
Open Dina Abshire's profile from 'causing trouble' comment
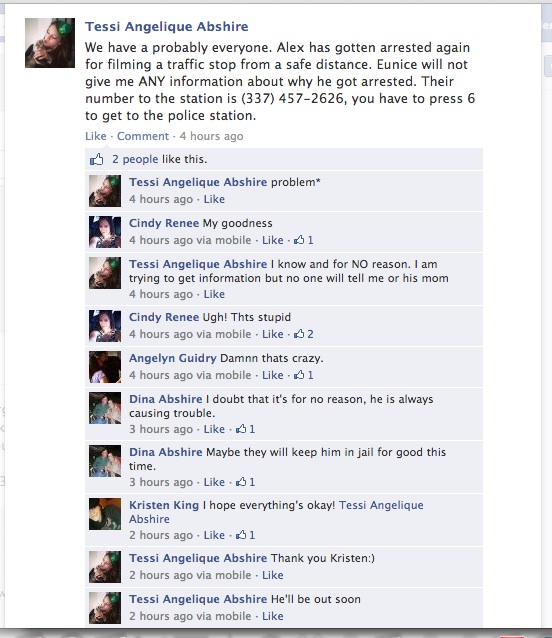pyautogui.click(x=166, y=399)
